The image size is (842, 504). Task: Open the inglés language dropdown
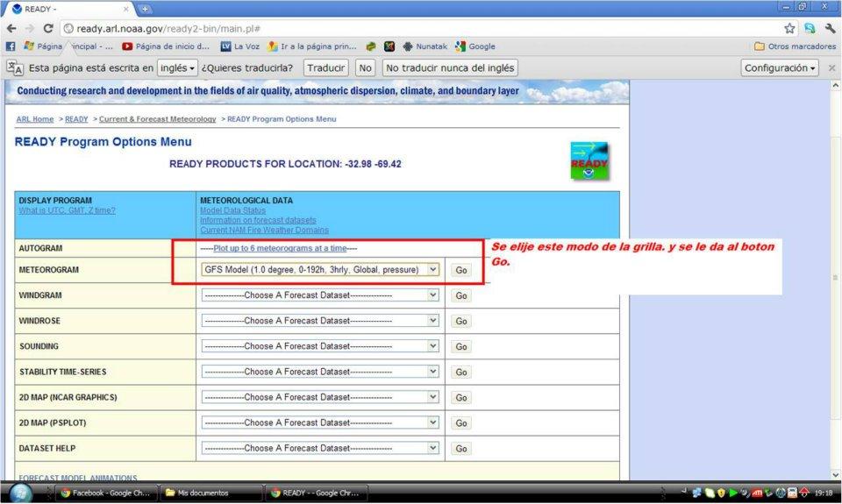tap(177, 67)
